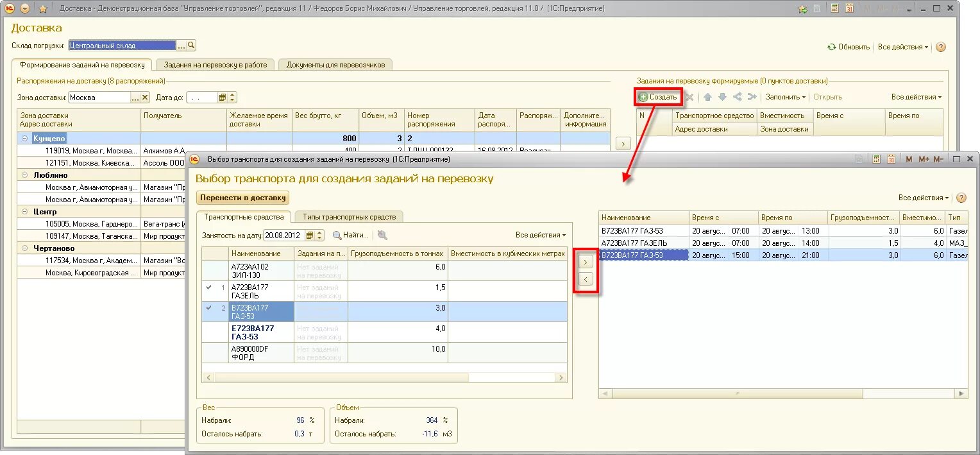This screenshot has height=455, width=980.
Task: Click cancel search icon next to Найти
Action: pos(382,236)
